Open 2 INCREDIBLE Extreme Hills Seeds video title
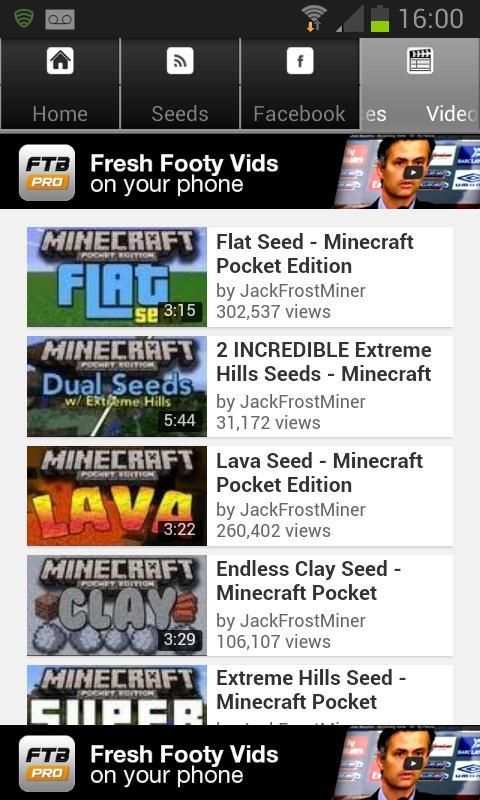This screenshot has width=480, height=800. (324, 362)
